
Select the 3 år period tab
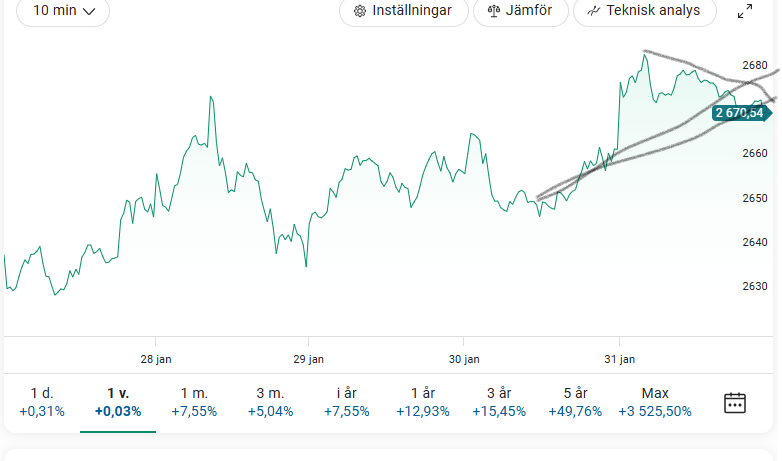tap(498, 402)
